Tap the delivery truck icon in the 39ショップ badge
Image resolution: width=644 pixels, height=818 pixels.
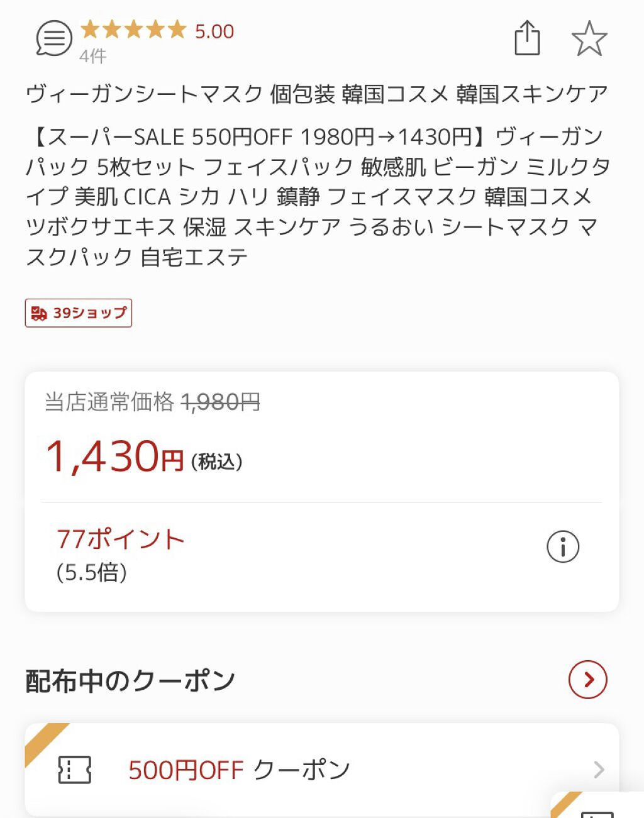pos(40,313)
